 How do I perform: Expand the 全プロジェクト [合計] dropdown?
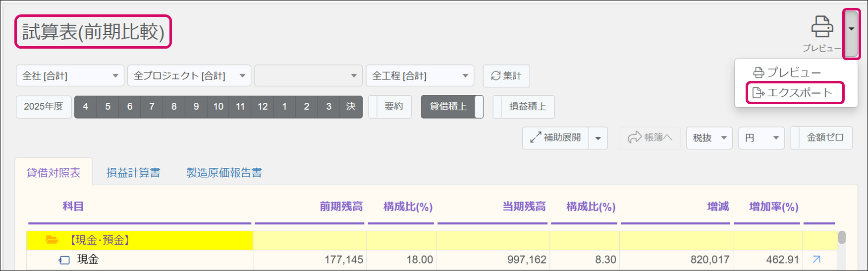click(189, 76)
